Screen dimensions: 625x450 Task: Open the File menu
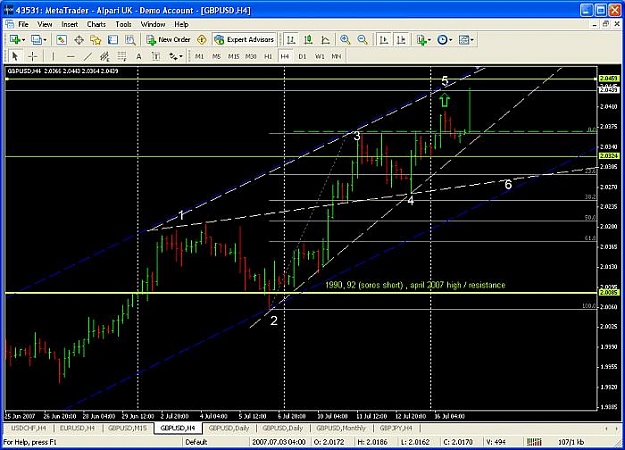23,24
